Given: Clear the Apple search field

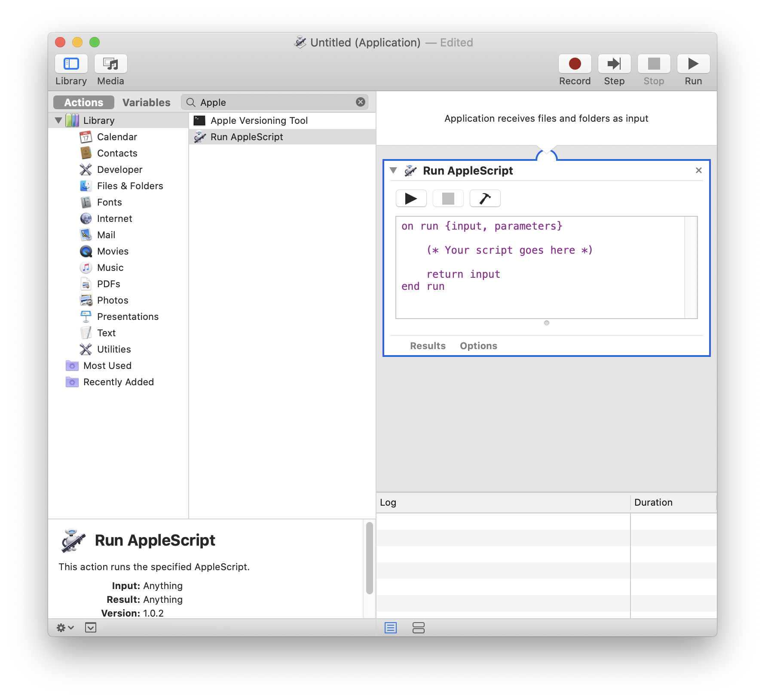Looking at the screenshot, I should click(x=361, y=102).
